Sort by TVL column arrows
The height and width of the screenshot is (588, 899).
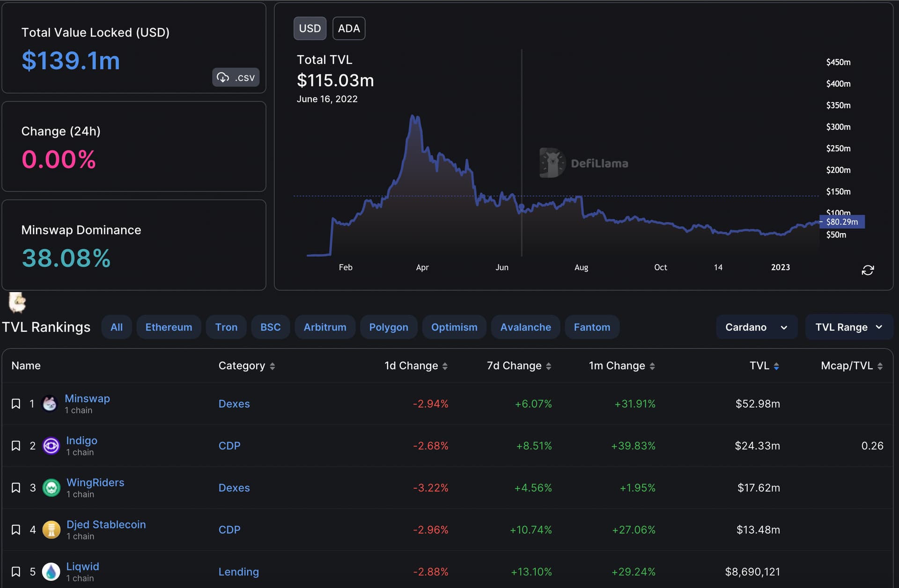pyautogui.click(x=776, y=366)
